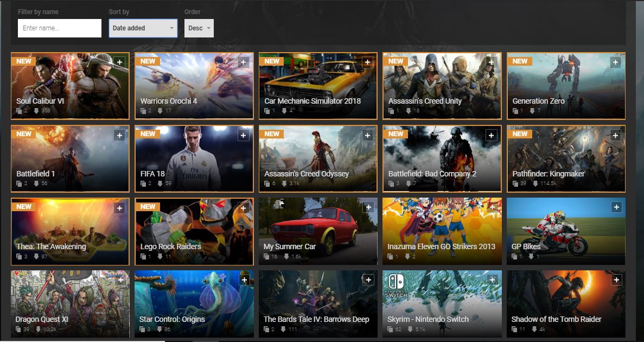The height and width of the screenshot is (342, 644).
Task: Open the Sort by Date added dropdown
Action: [143, 28]
